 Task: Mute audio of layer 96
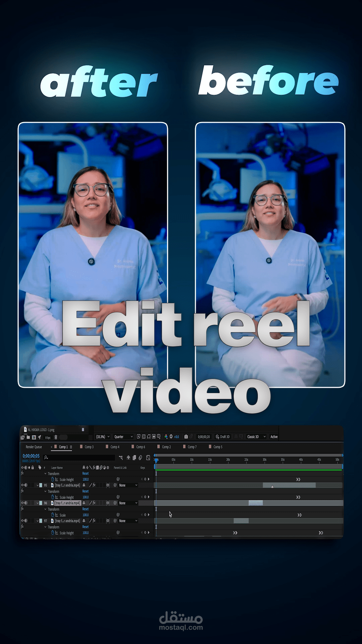tap(26, 503)
